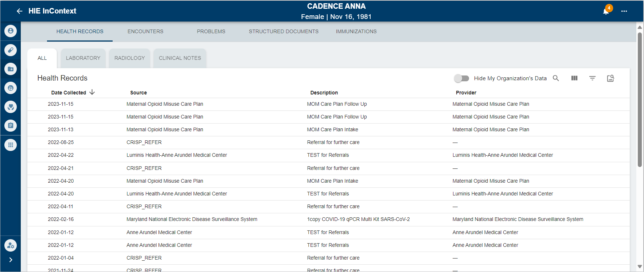Open the column chooser icon
The width and height of the screenshot is (644, 272).
[574, 78]
